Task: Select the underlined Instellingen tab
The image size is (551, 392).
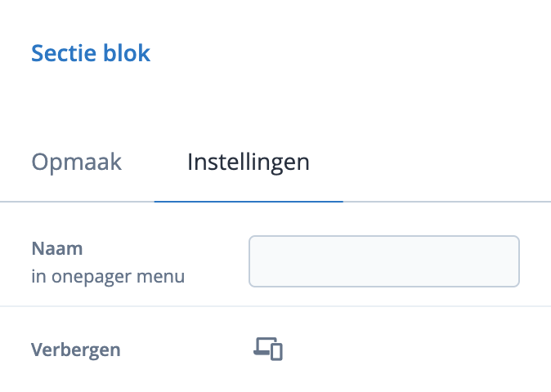Action: click(248, 162)
